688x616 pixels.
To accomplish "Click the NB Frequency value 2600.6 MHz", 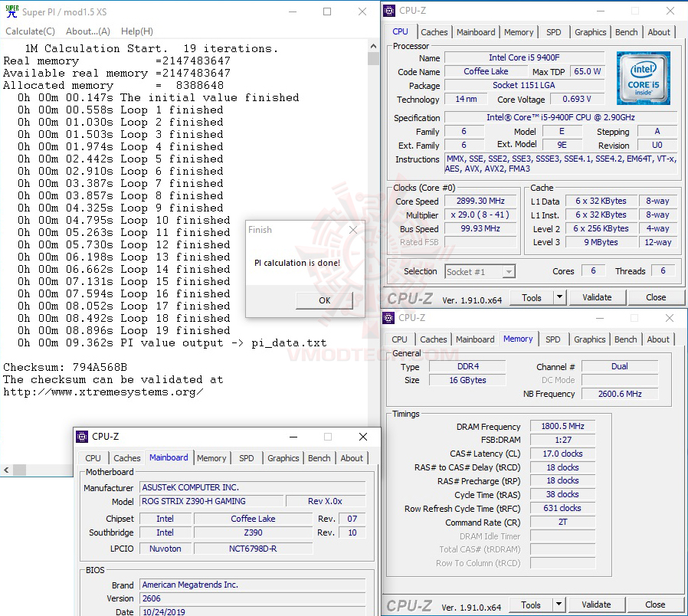I will click(620, 394).
